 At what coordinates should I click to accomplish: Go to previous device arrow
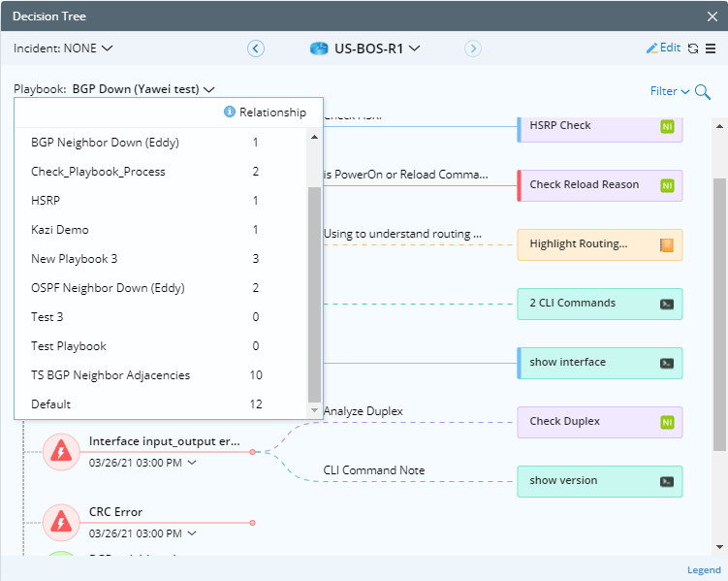tap(256, 48)
